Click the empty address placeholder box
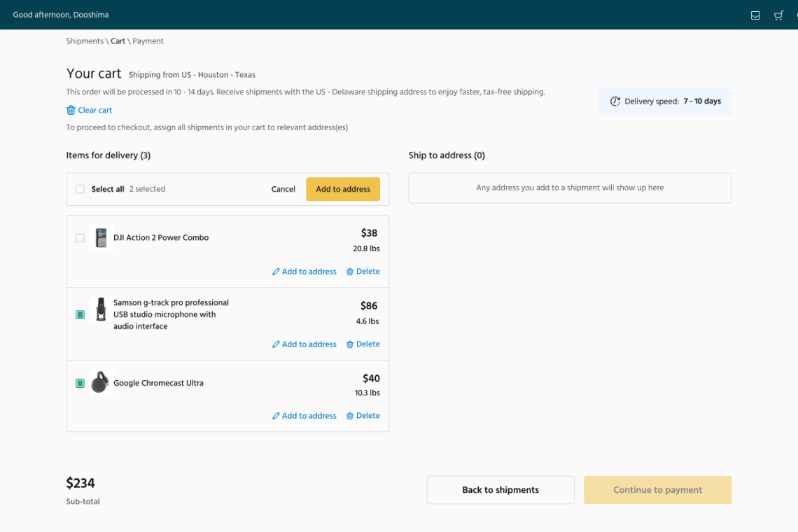Screen dimensions: 798x532 click(570, 188)
